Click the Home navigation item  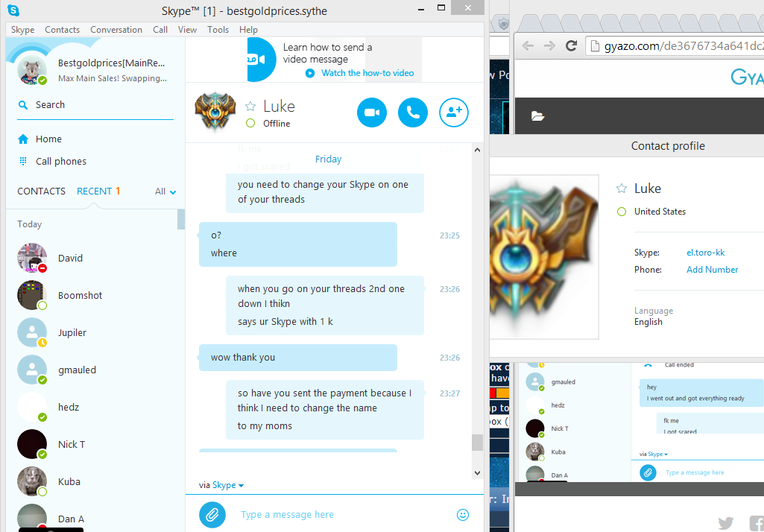coord(48,139)
